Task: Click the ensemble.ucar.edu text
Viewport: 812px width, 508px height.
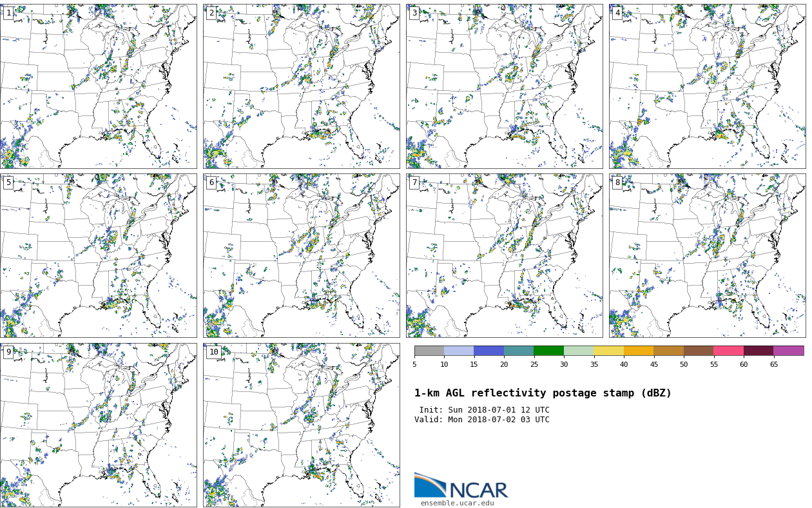Action: pos(457,503)
